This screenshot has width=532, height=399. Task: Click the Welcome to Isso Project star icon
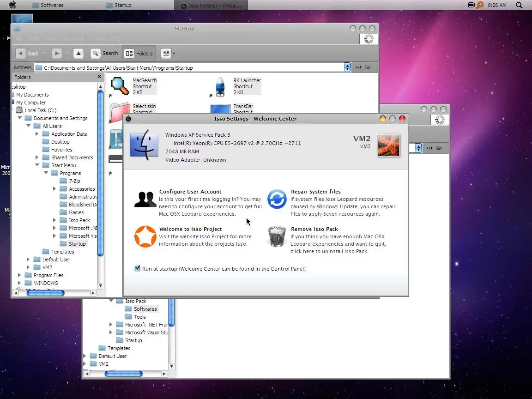click(145, 236)
